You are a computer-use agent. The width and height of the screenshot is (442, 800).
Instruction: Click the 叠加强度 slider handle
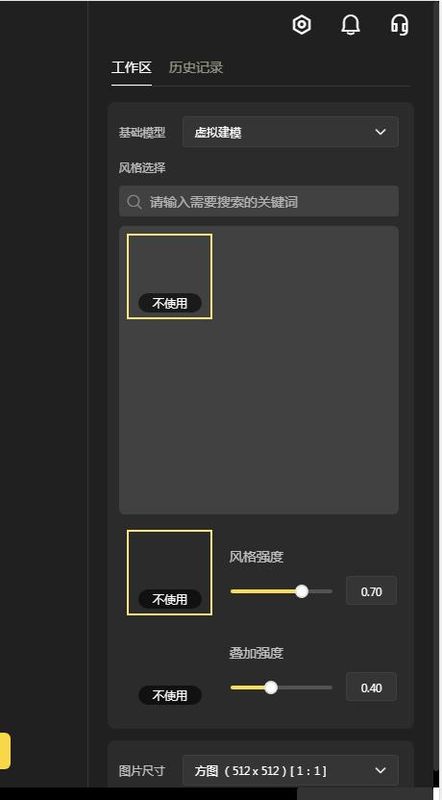point(271,687)
